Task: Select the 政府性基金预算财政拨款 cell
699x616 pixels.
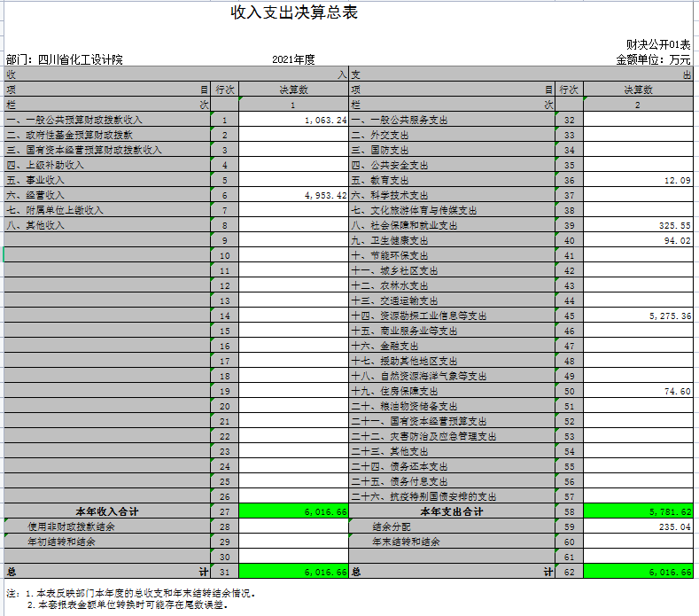Action: [107, 135]
